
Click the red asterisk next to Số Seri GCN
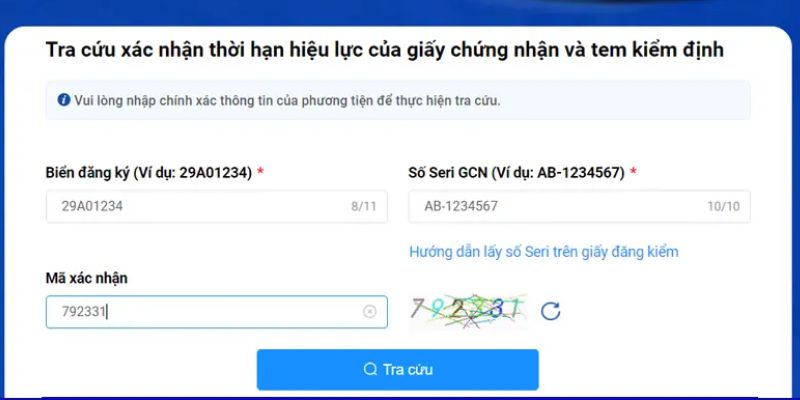[x=633, y=171]
